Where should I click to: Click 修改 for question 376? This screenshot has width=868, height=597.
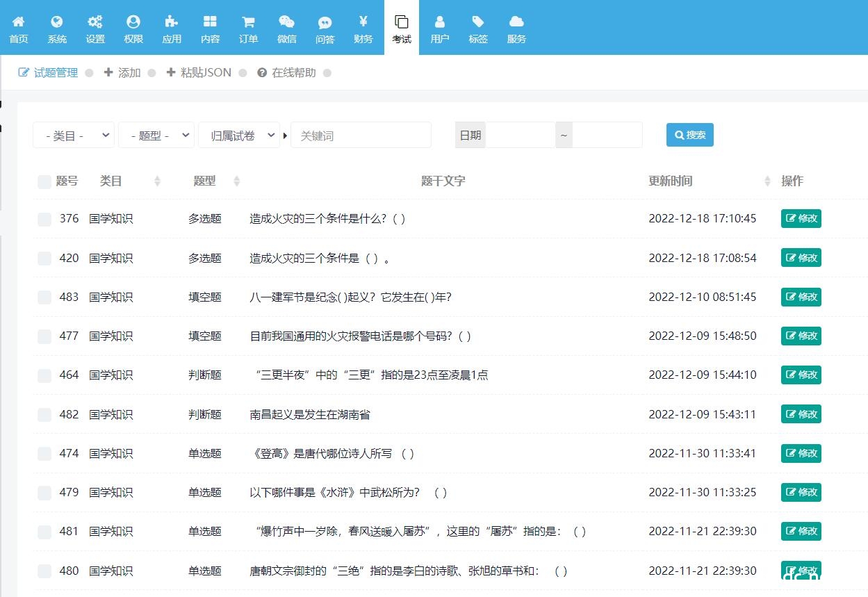coord(801,218)
